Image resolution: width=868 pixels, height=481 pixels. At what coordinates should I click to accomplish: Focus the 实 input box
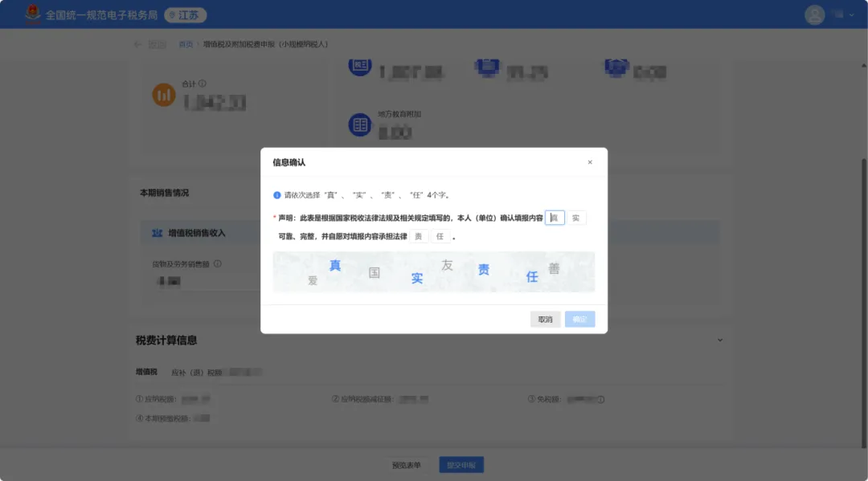click(576, 218)
